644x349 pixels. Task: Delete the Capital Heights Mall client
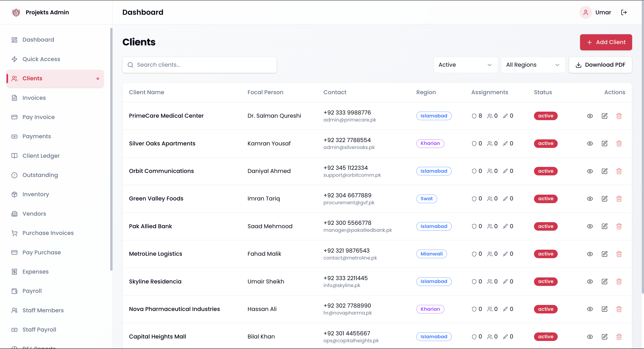click(619, 337)
